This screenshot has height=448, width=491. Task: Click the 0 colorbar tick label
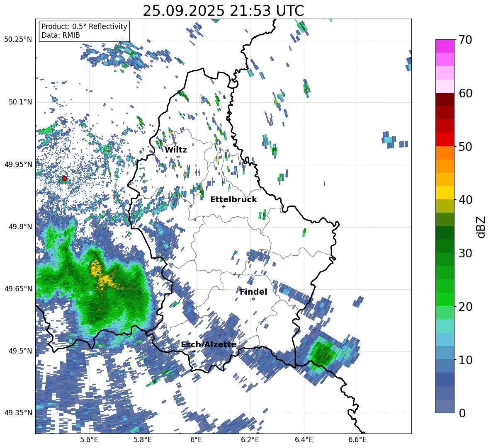[462, 413]
